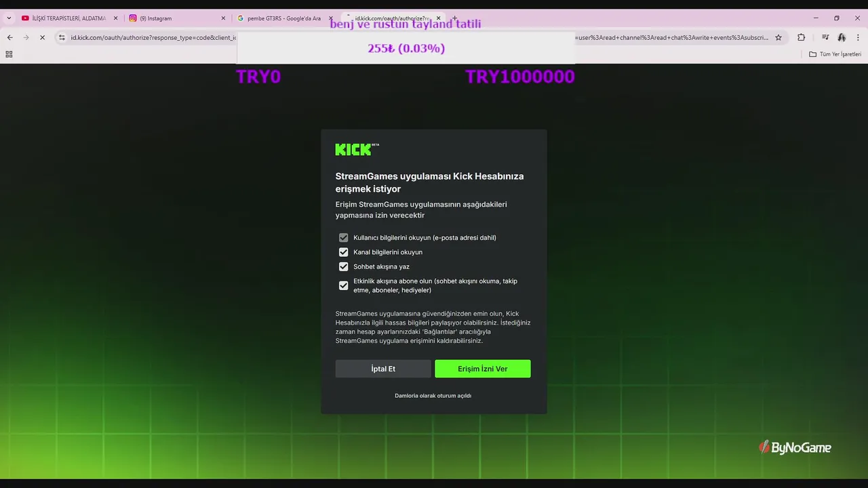Open the tab search dropdown arrow
Image resolution: width=868 pixels, height=488 pixels.
[9, 18]
